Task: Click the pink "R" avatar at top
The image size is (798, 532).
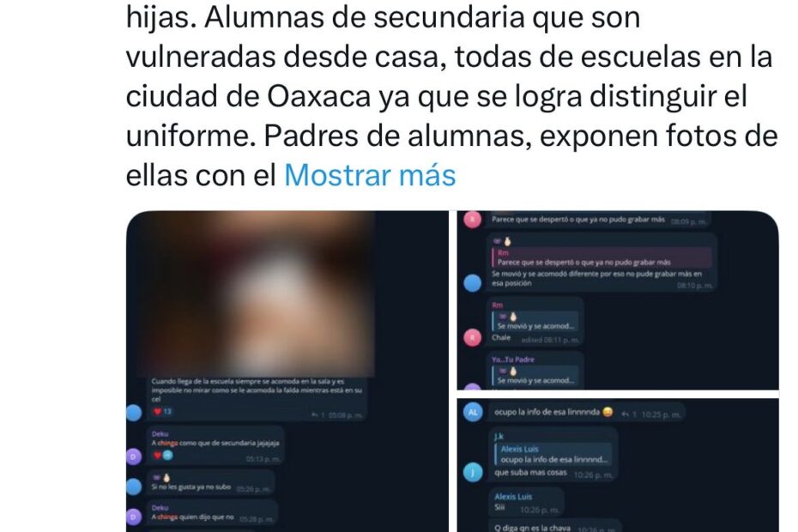Action: pos(472,220)
